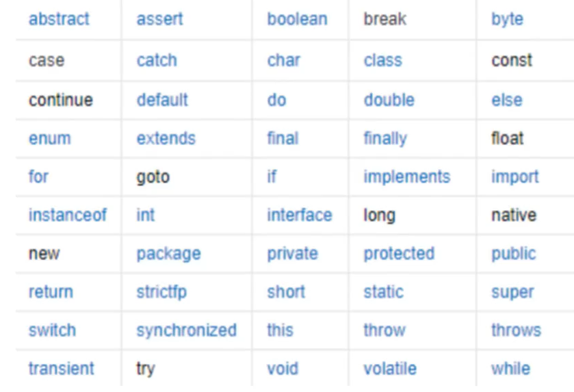
Task: Open the 'protected' keyword link
Action: tap(399, 254)
